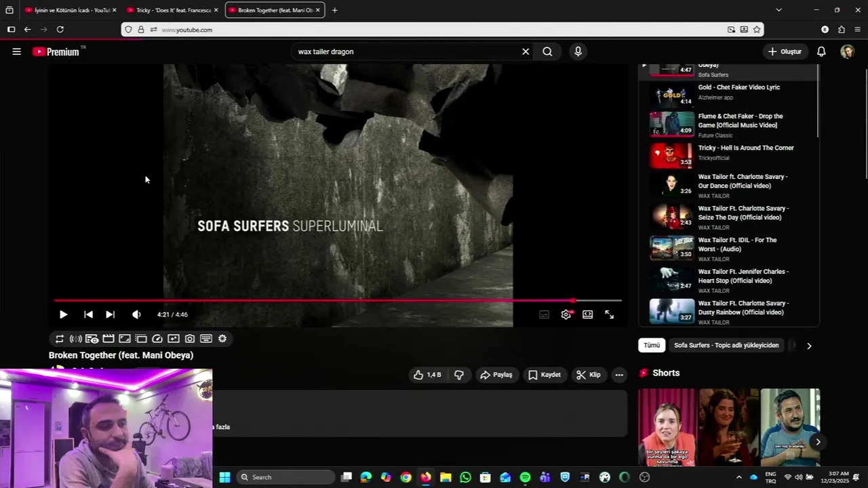868x488 pixels.
Task: Show more filter chips with right arrow
Action: click(x=809, y=346)
